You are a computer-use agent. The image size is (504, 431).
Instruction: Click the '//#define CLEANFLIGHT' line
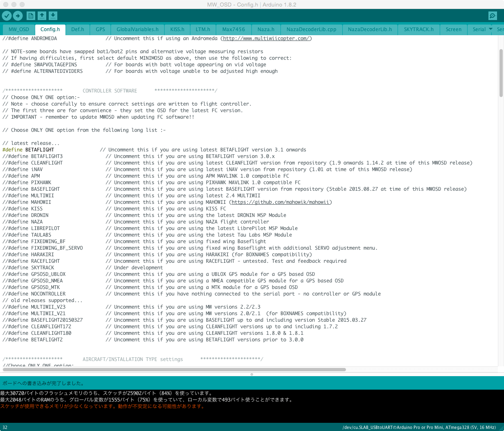pos(237,163)
